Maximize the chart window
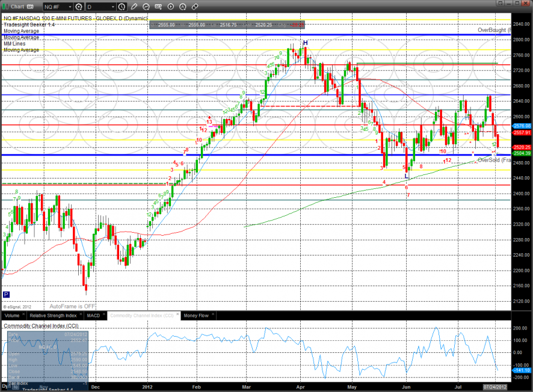The image size is (533, 392). point(517,3)
